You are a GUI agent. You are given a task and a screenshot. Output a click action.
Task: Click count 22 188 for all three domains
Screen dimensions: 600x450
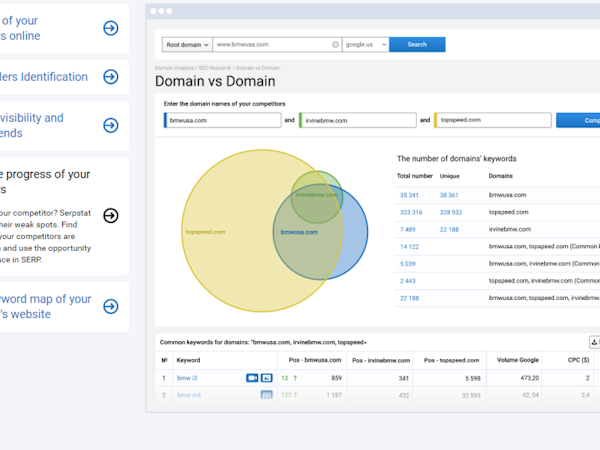pos(409,298)
